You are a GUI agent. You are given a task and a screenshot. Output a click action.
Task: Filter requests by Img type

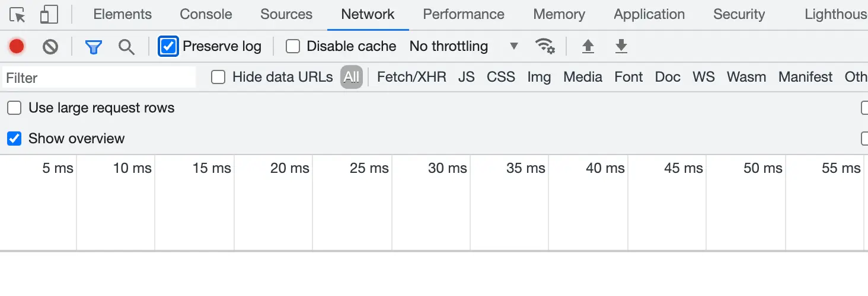click(539, 77)
